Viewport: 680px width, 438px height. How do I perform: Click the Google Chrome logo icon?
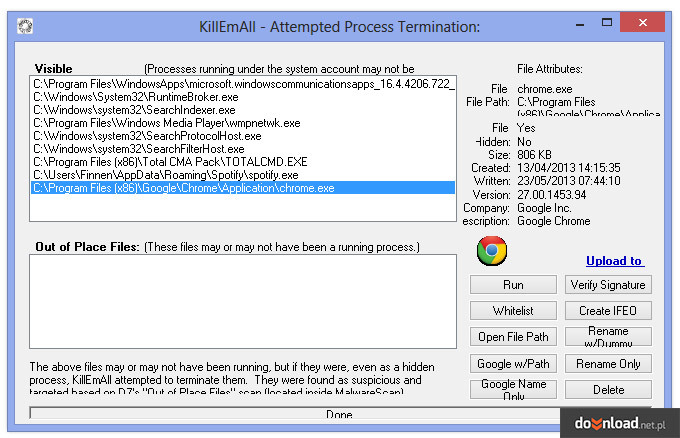tap(491, 251)
